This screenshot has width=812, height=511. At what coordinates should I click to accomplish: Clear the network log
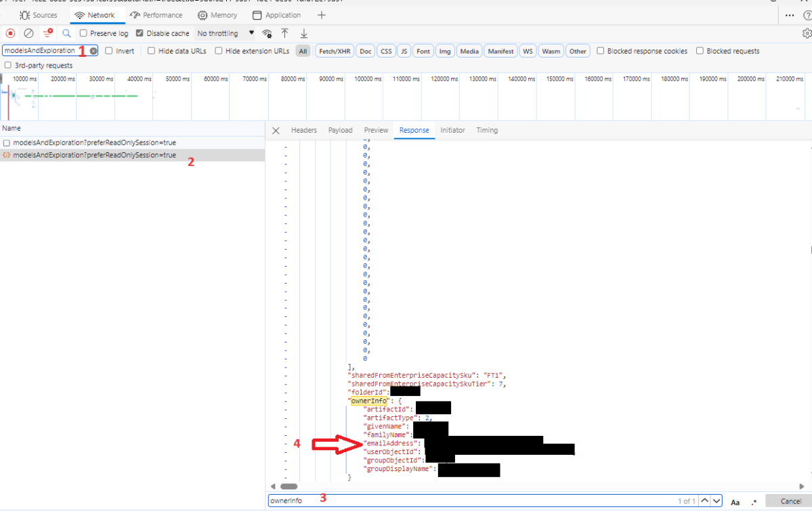click(x=28, y=32)
